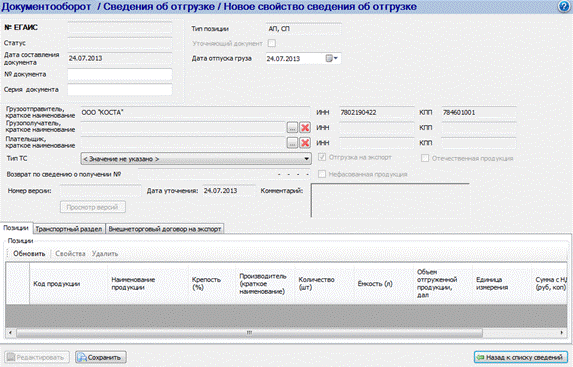Click the ООО "КОСТА" sender field
This screenshot has height=367, width=573.
195,112
